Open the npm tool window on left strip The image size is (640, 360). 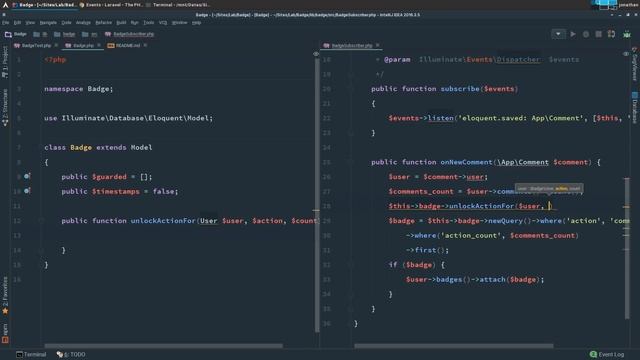[5, 333]
